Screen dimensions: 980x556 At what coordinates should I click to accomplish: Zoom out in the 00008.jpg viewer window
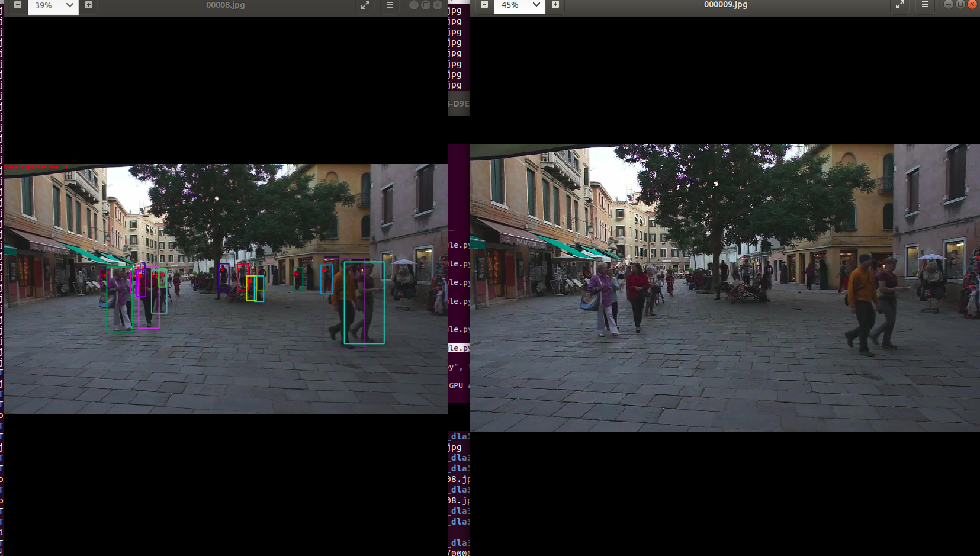(18, 5)
